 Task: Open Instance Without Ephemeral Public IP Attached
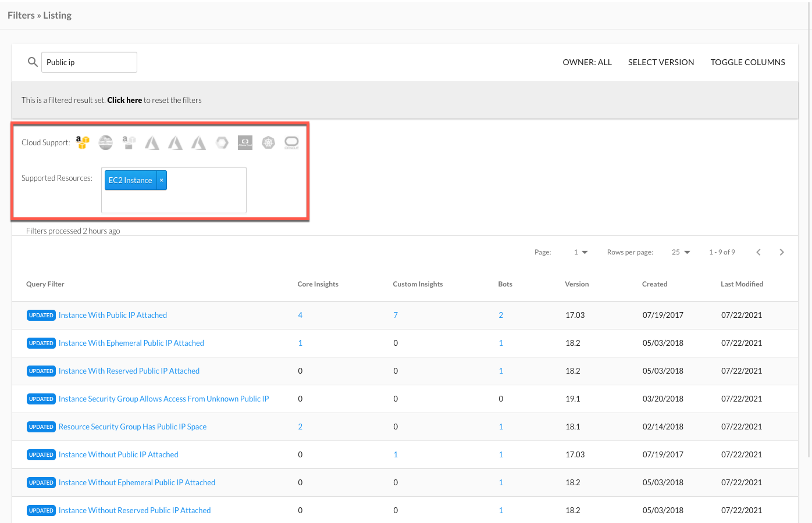pyautogui.click(x=137, y=482)
